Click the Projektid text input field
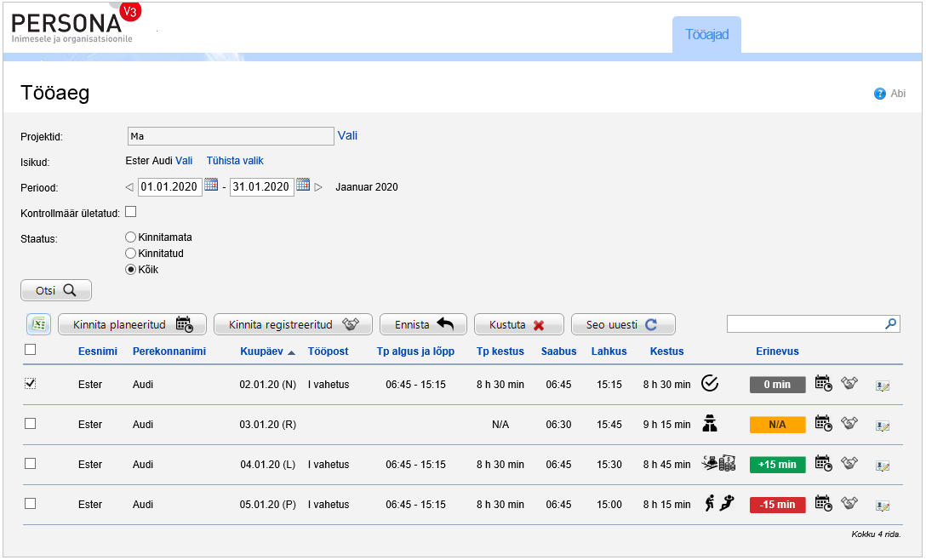Image resolution: width=926 pixels, height=560 pixels. [x=230, y=136]
